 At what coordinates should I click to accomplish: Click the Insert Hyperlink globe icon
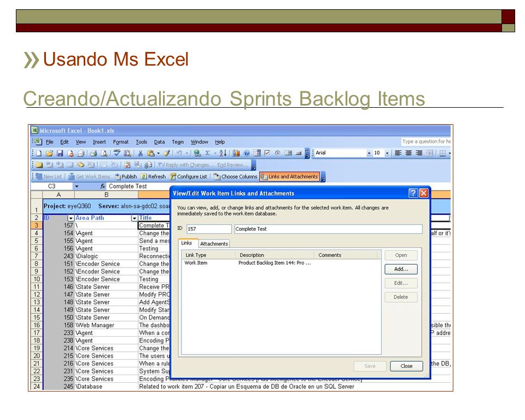(x=197, y=153)
